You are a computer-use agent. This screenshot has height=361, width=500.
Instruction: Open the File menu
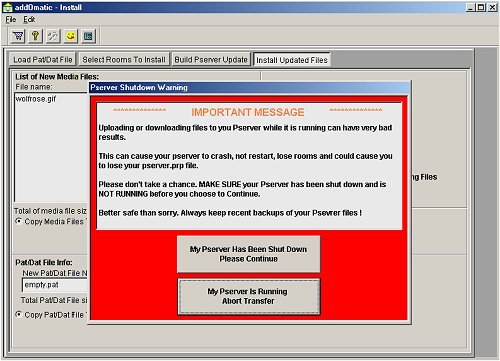[x=11, y=20]
